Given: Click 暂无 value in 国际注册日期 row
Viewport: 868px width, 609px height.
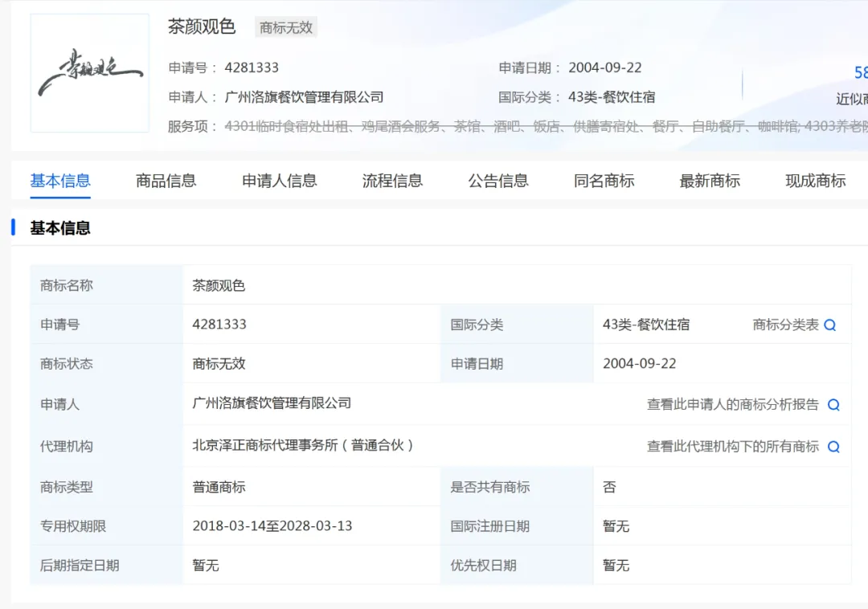Looking at the screenshot, I should coord(616,526).
